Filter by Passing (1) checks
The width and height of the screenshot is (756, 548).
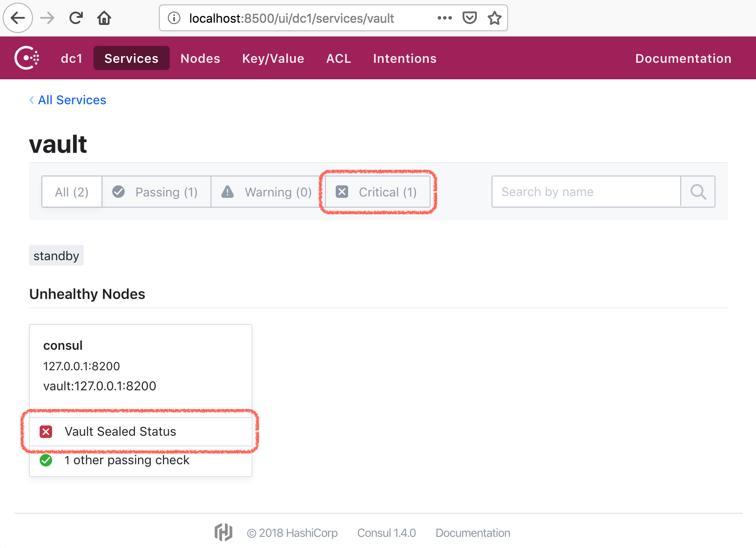click(x=156, y=192)
